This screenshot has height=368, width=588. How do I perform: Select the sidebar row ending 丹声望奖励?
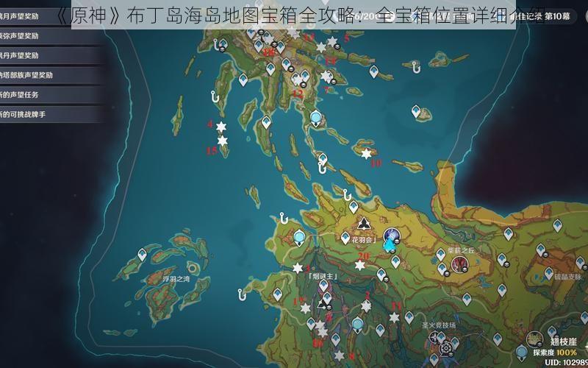coord(51,56)
